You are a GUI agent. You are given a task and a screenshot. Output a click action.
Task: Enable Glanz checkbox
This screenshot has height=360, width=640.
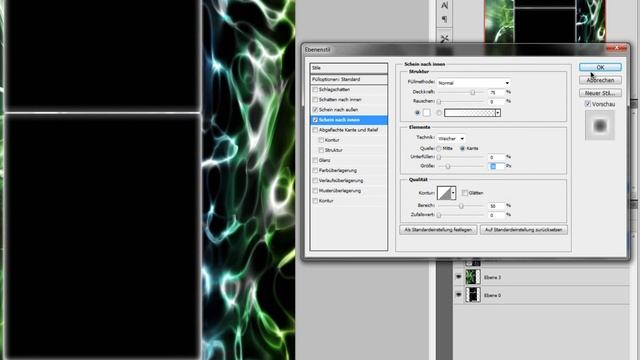[x=315, y=160]
